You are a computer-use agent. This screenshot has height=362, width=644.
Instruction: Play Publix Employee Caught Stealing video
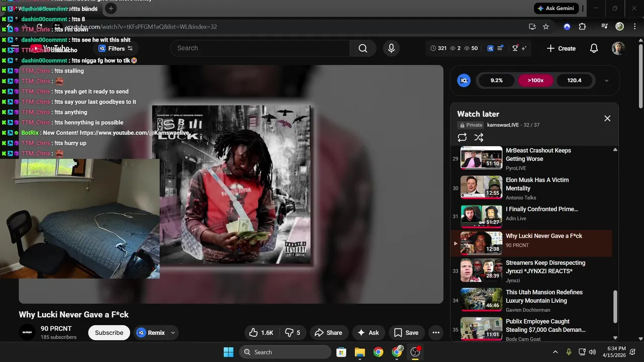[532, 329]
